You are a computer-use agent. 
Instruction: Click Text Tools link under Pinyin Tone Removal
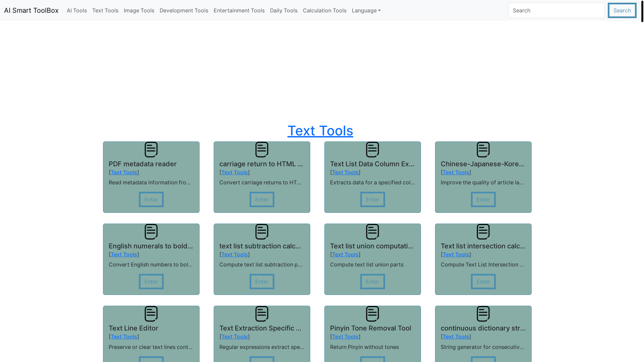pos(345,337)
